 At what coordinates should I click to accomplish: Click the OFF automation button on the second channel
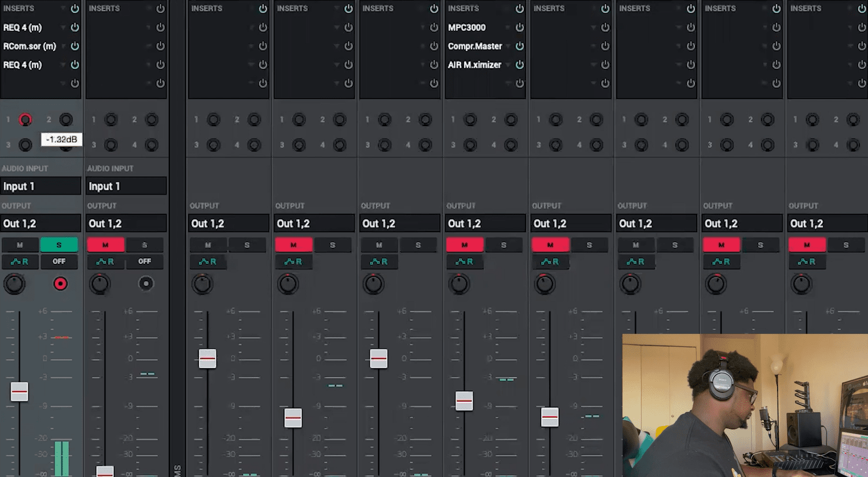145,262
